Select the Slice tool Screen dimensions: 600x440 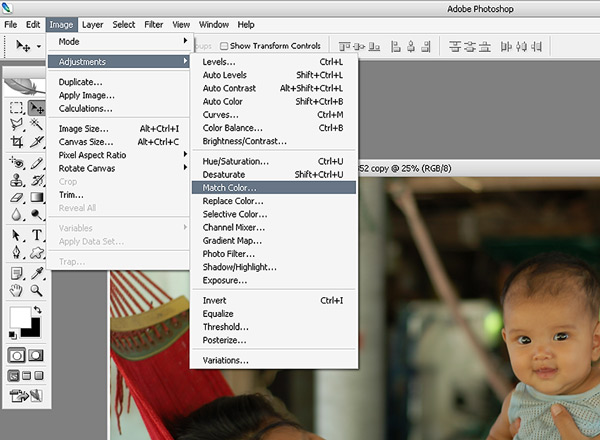[37, 142]
